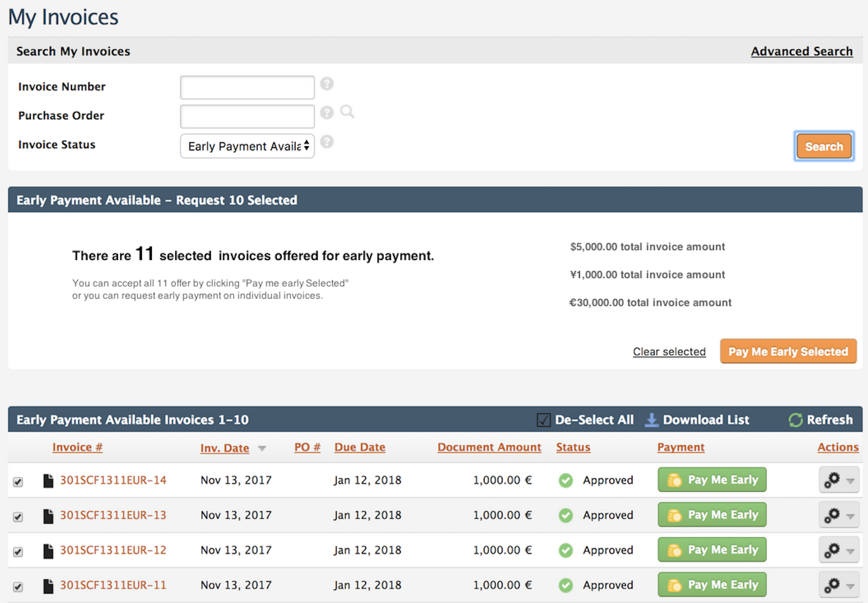Click the help icon next to Purchase Order field
The image size is (868, 603).
pos(327,113)
